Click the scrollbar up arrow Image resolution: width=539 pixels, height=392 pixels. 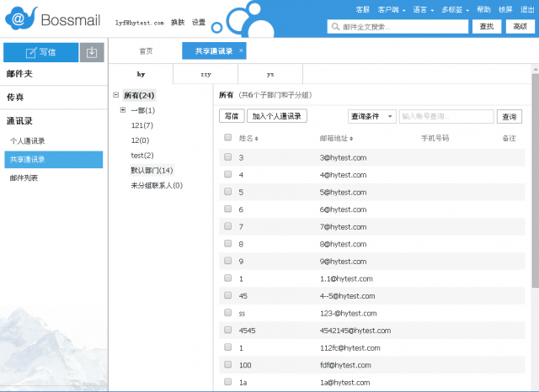(x=536, y=69)
